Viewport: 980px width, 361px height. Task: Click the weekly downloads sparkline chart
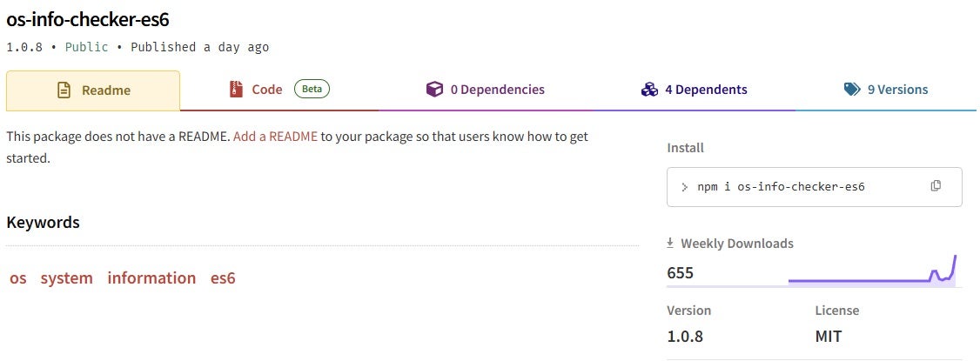[x=872, y=271]
